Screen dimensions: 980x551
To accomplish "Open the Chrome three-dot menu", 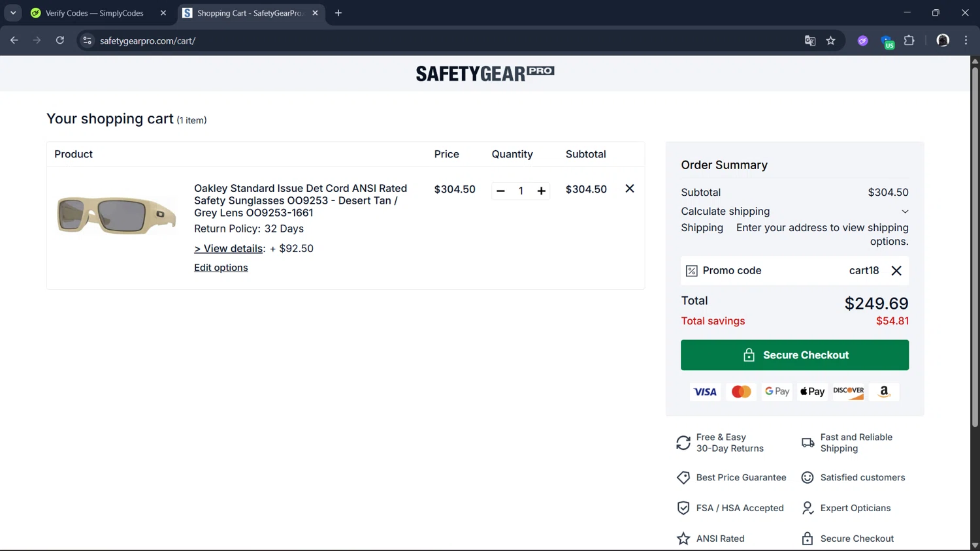I will point(966,40).
